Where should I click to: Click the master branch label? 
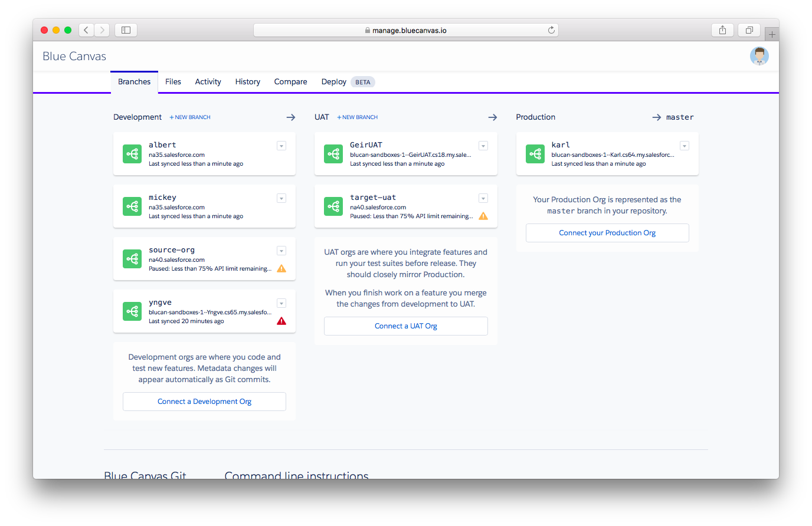(x=680, y=117)
